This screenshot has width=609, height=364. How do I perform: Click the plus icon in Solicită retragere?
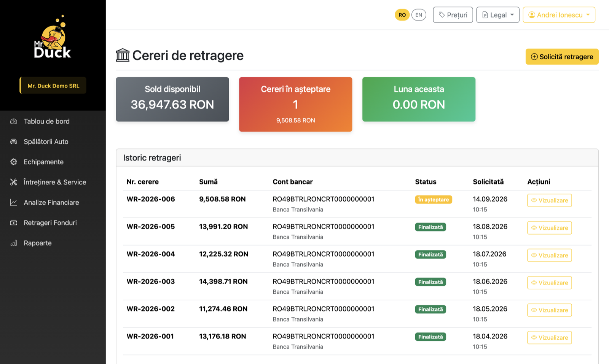click(534, 57)
